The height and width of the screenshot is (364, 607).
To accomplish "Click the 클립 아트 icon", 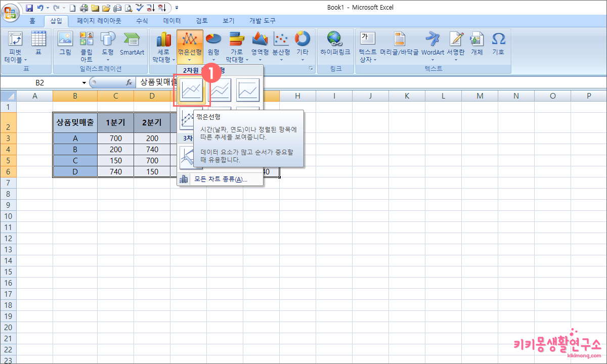I will point(86,39).
